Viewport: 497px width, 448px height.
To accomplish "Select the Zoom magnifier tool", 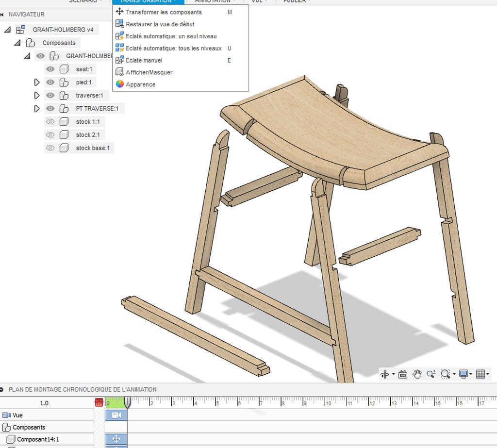I will (431, 374).
